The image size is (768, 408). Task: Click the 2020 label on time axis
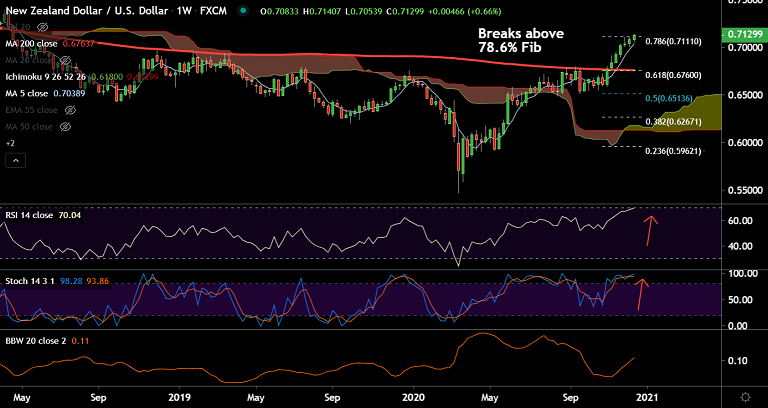coord(413,396)
